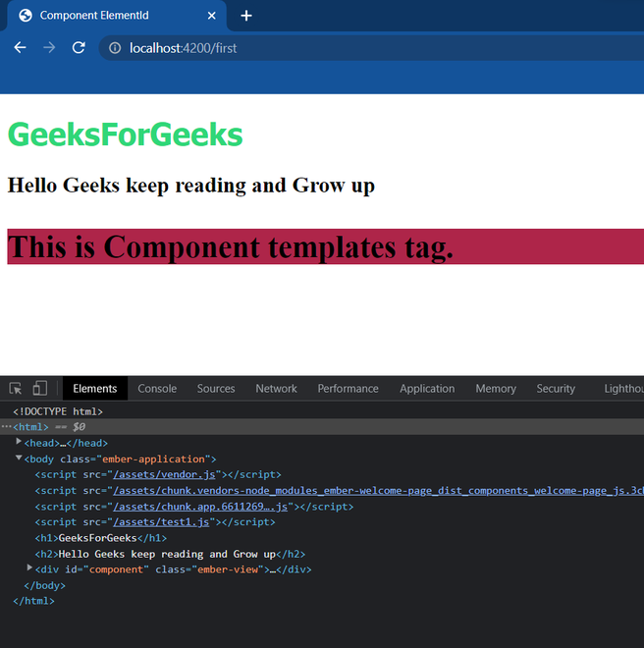
Task: Select the h1 GeeksForGeeks DOM node
Action: click(101, 538)
